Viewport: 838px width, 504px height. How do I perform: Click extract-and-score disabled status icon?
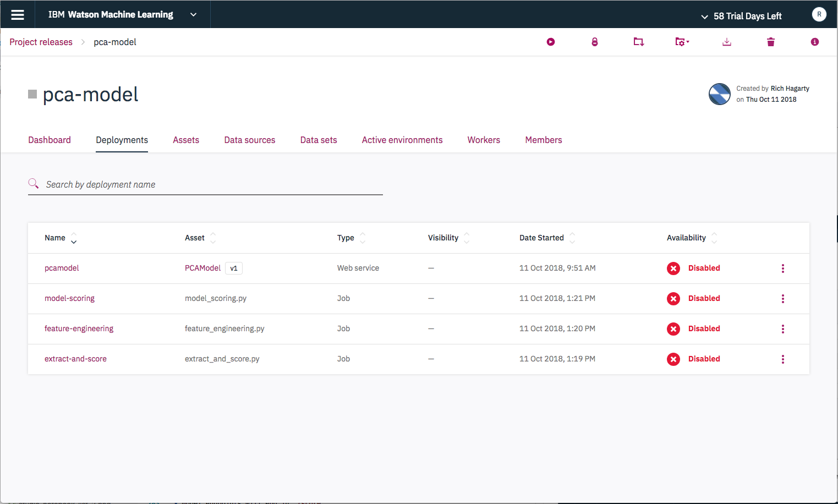[673, 359]
